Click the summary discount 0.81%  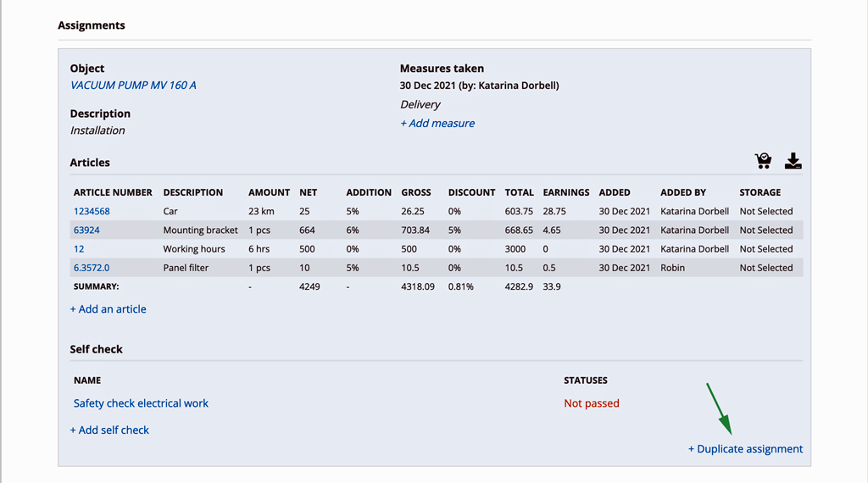click(460, 286)
